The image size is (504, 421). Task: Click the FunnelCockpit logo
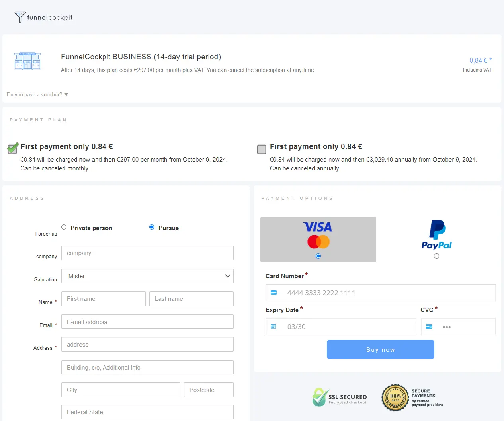pos(43,17)
